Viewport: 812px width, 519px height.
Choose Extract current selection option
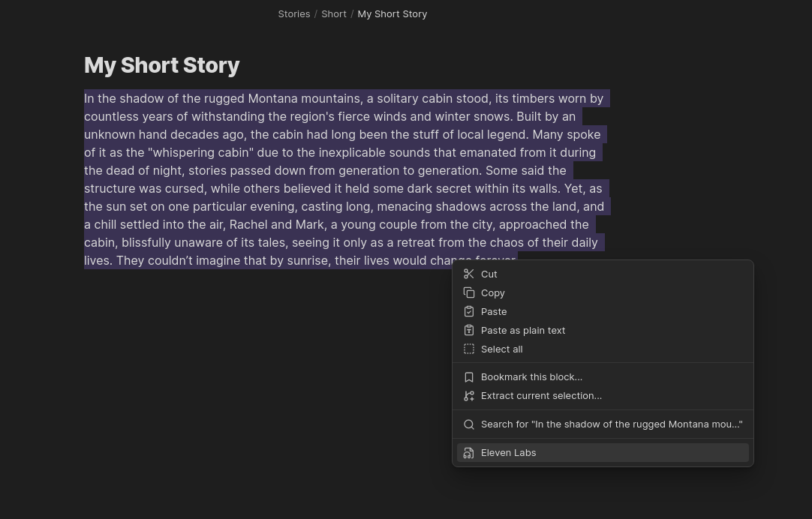point(603,396)
